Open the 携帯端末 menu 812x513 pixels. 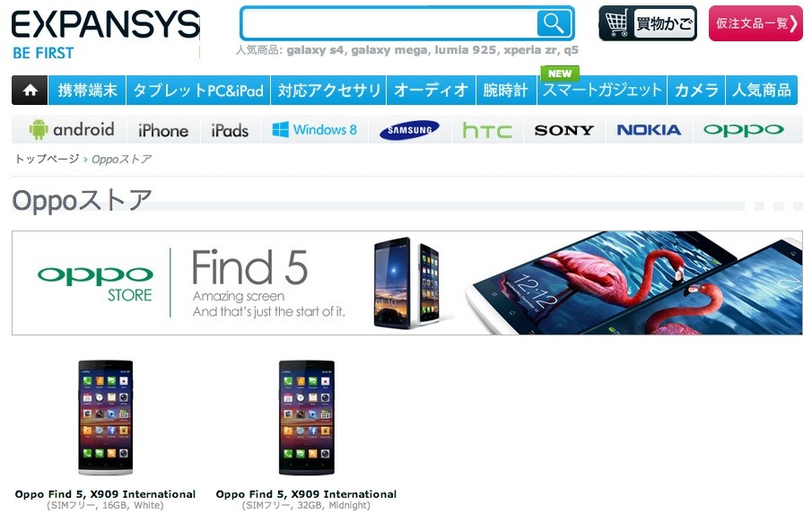click(x=87, y=90)
